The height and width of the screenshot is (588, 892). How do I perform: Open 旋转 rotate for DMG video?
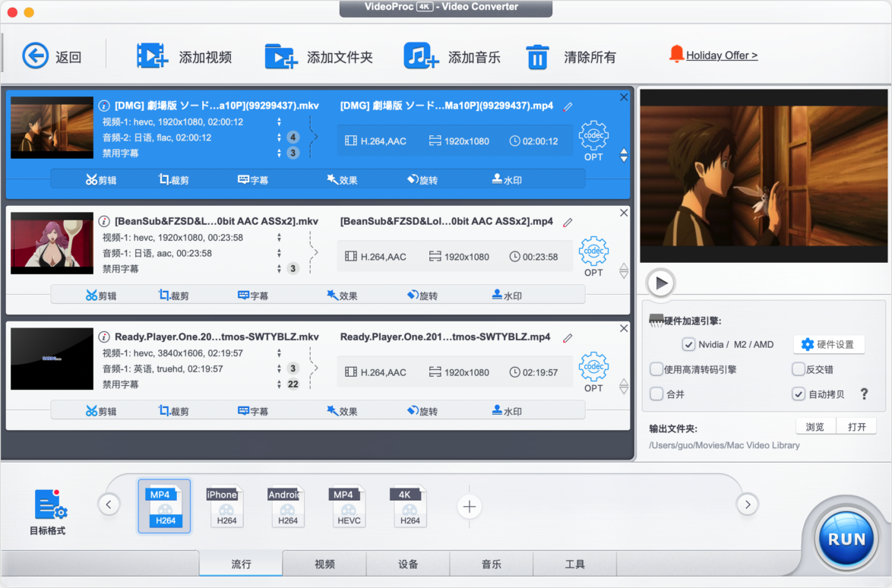coord(422,180)
